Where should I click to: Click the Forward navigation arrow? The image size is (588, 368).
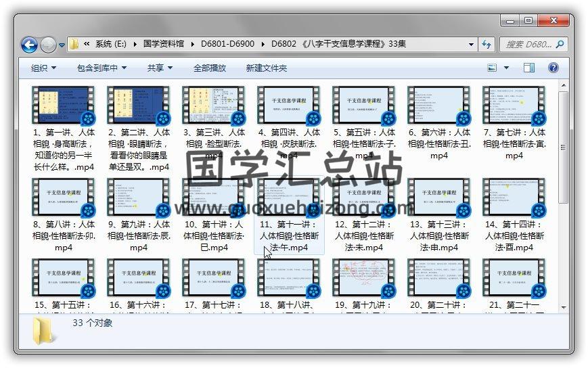(x=48, y=45)
